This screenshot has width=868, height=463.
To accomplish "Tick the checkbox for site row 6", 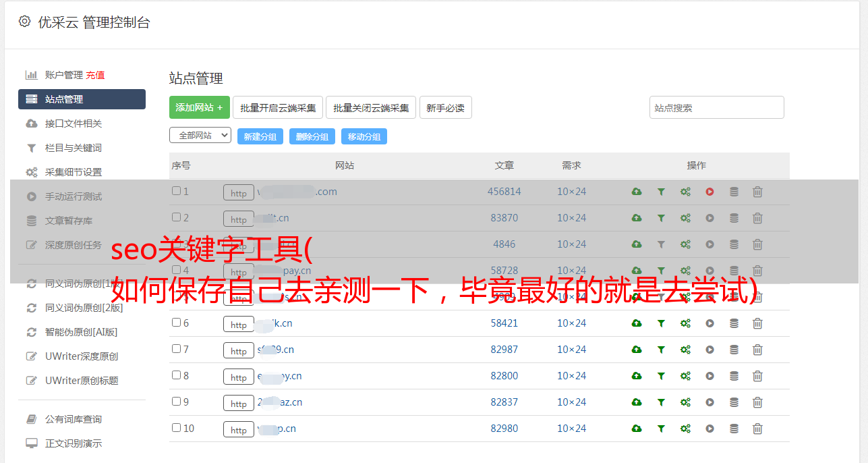I will pyautogui.click(x=176, y=323).
